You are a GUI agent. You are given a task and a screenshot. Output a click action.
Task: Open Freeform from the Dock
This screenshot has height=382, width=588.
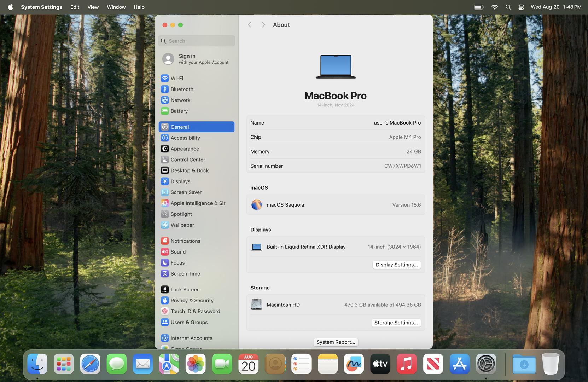pos(354,364)
